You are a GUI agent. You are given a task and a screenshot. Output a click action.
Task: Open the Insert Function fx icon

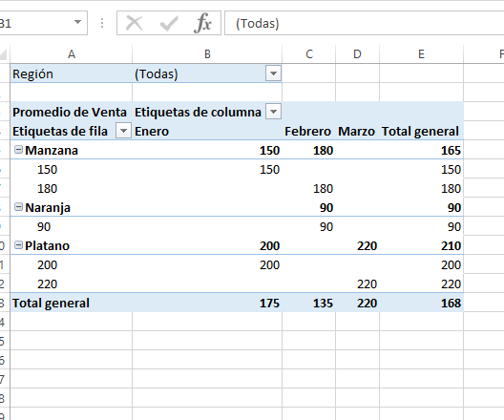pyautogui.click(x=202, y=23)
